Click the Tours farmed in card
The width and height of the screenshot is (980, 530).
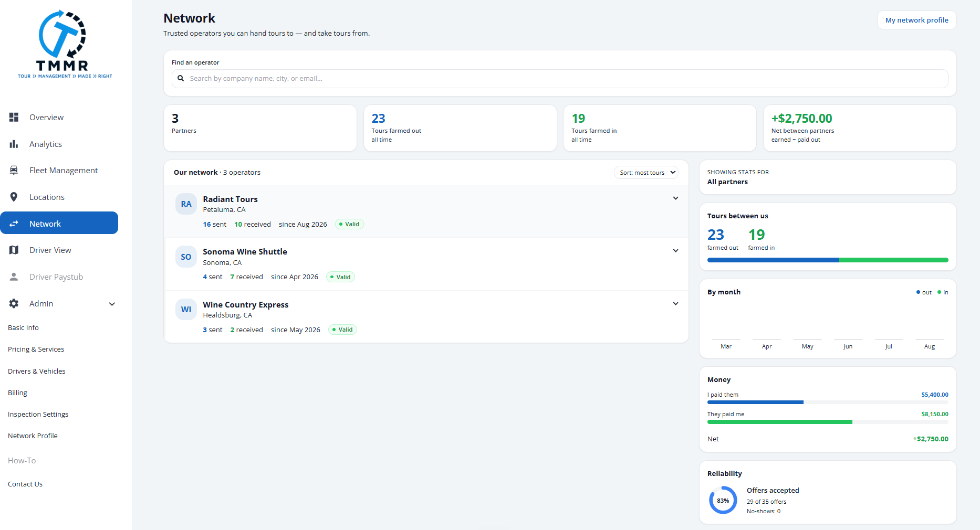660,128
